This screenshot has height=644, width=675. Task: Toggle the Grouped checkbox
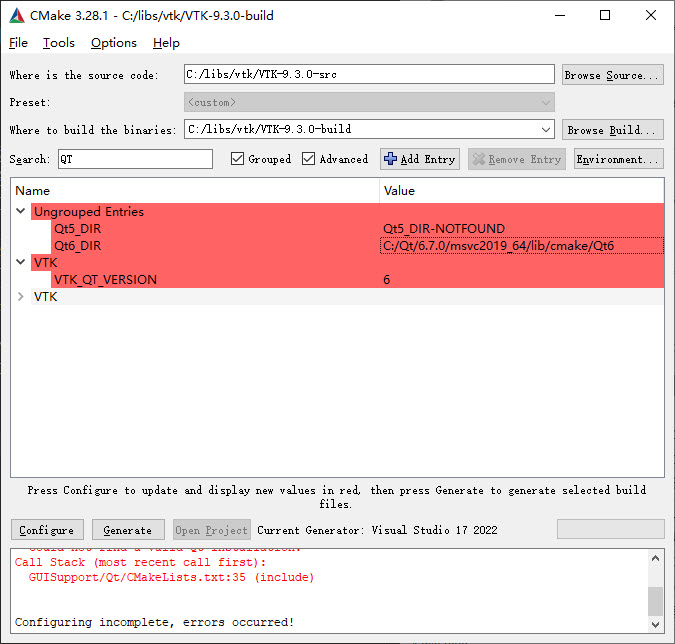237,159
